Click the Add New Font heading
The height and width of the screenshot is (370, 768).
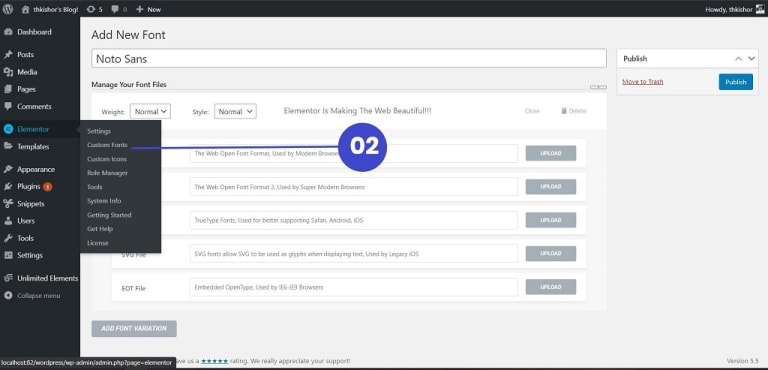[x=128, y=35]
